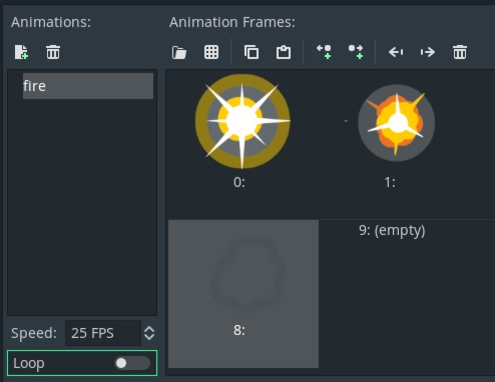Image resolution: width=495 pixels, height=382 pixels.
Task: Paste frame from clipboard
Action: coord(283,52)
